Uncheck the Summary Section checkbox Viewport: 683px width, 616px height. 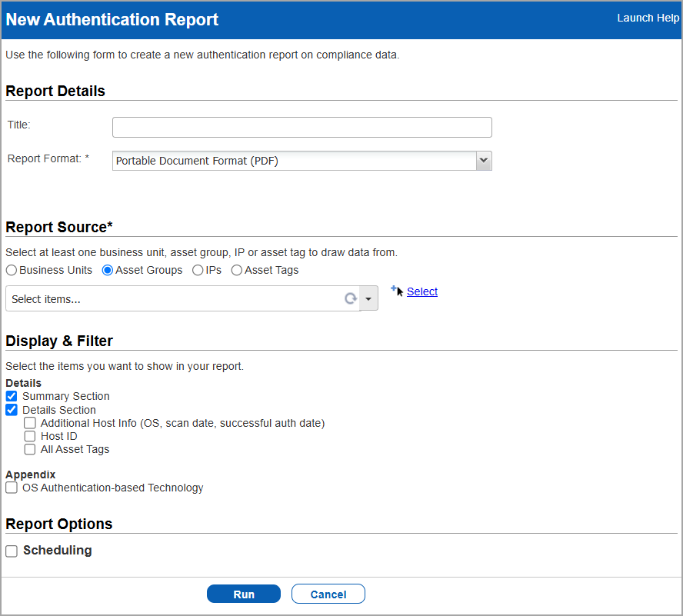click(x=11, y=396)
